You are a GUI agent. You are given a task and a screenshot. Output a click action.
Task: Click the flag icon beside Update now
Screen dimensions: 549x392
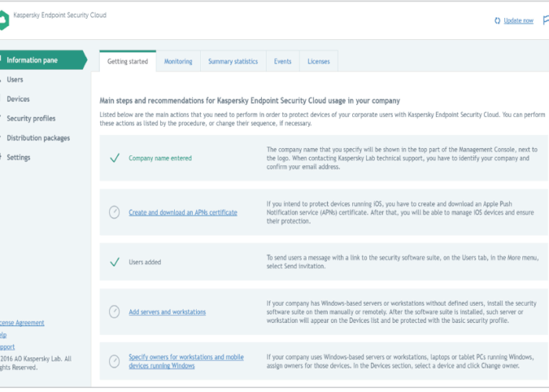coord(546,20)
